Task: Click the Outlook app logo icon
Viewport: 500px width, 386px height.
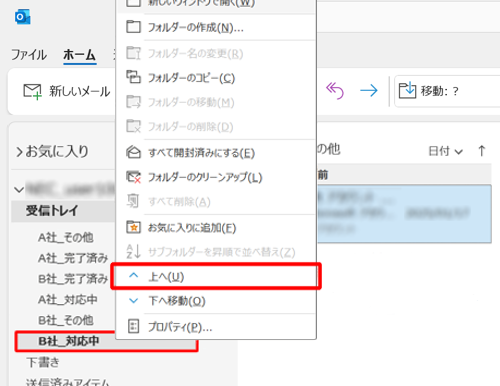Action: click(23, 17)
